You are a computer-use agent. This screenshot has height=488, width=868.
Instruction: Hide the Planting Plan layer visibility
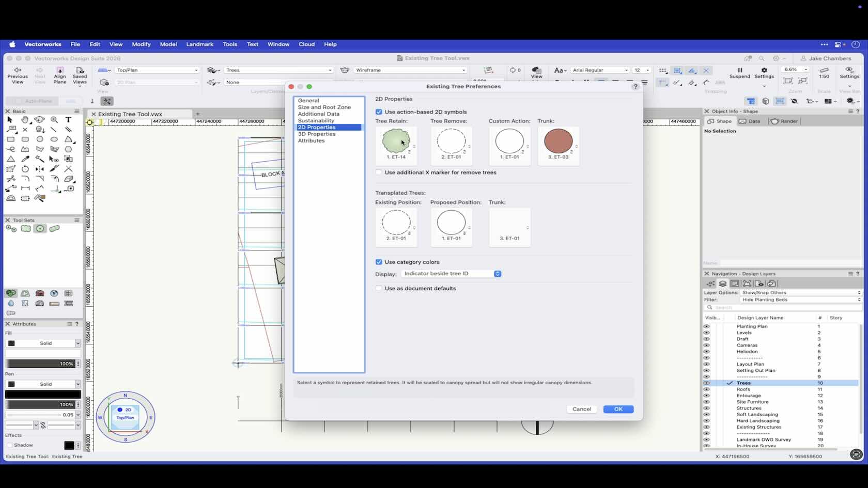click(x=706, y=326)
